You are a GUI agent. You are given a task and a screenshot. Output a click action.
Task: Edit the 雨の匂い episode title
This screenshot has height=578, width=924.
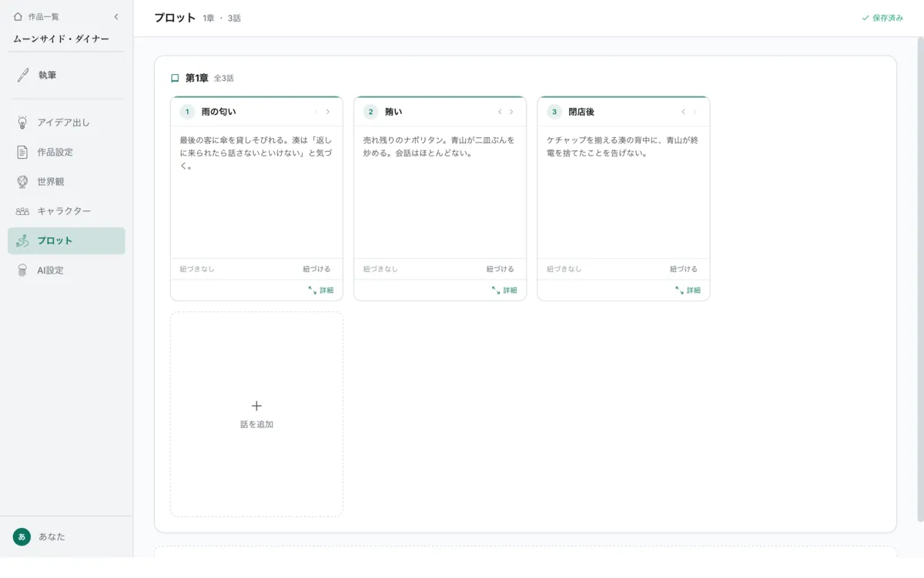click(219, 112)
